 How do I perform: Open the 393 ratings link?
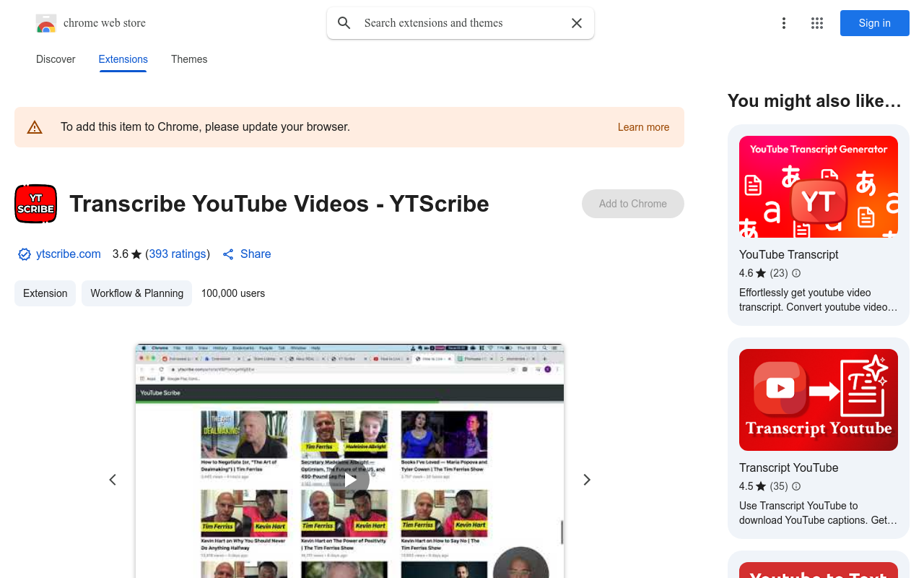(178, 254)
